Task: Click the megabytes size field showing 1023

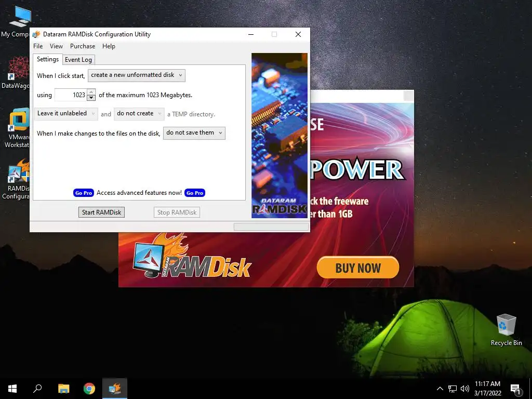Action: [x=71, y=95]
